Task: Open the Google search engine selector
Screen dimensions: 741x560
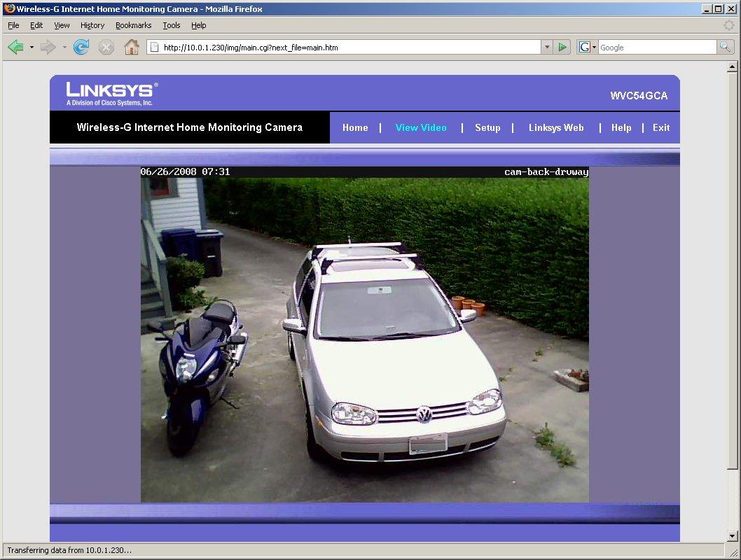Action: tap(588, 47)
